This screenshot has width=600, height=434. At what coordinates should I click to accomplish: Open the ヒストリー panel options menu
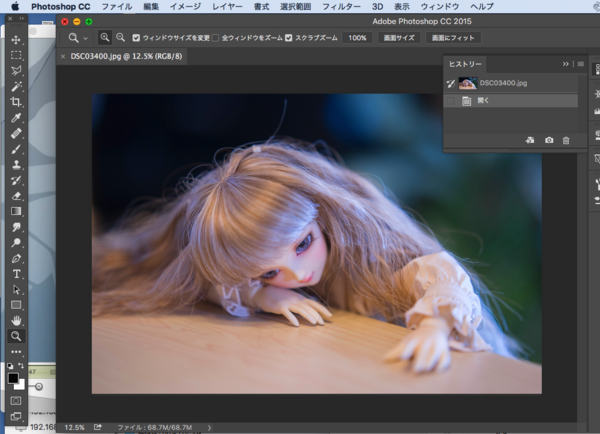581,64
